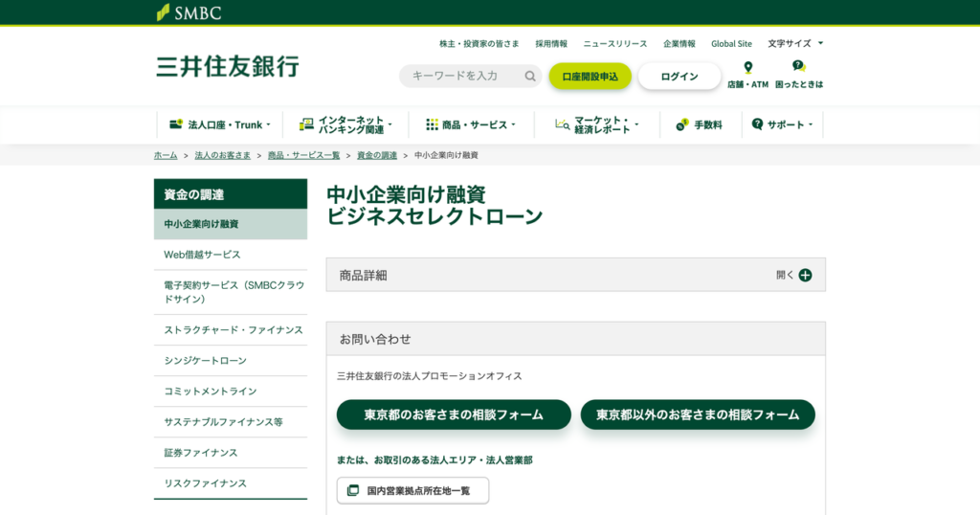The image size is (980, 515).
Task: Open シンジケートローン sidebar item
Action: pyautogui.click(x=231, y=361)
